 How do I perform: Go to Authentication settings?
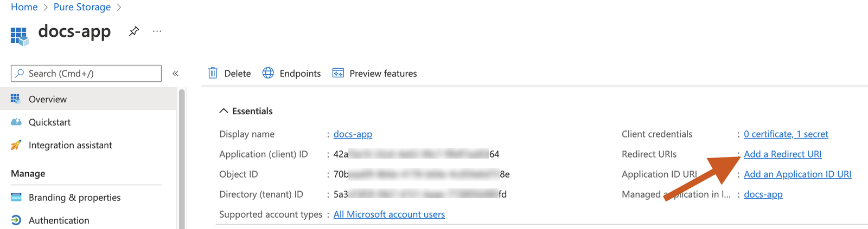(x=59, y=220)
